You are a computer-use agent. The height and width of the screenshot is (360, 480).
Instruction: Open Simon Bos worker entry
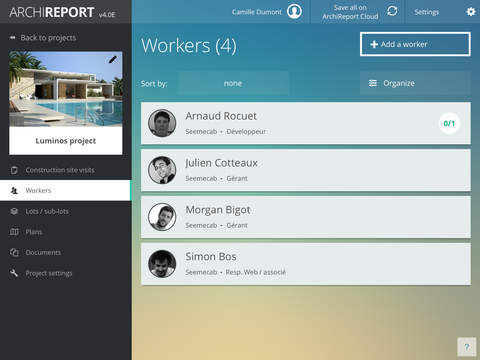coord(306,264)
